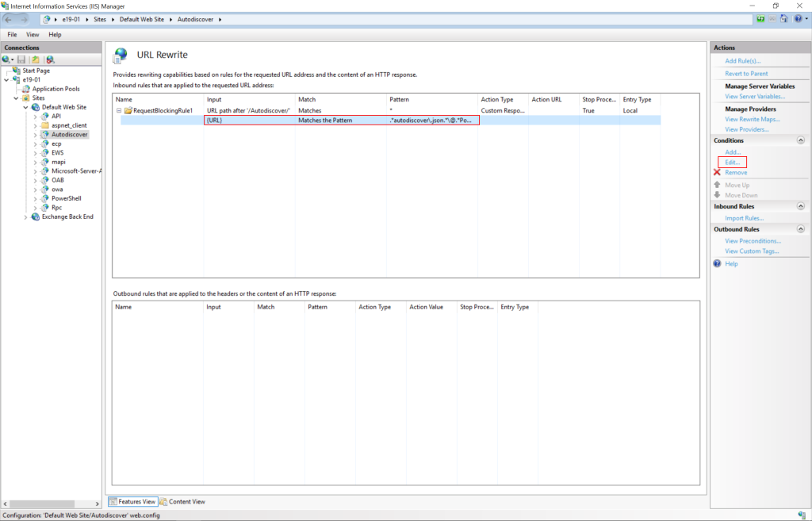The width and height of the screenshot is (812, 521).
Task: Collapse the RequestBlockingRule1 rule row
Action: [x=119, y=110]
